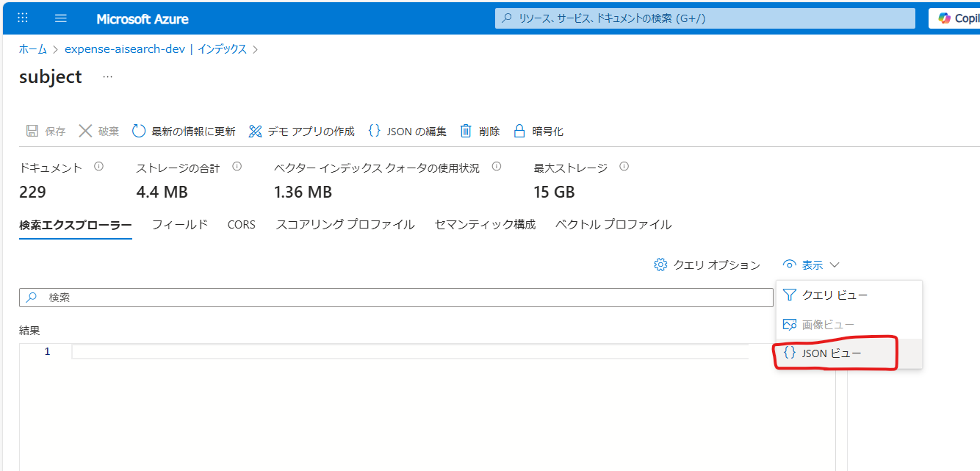Click the storage total 4.4 MB

coord(162,193)
